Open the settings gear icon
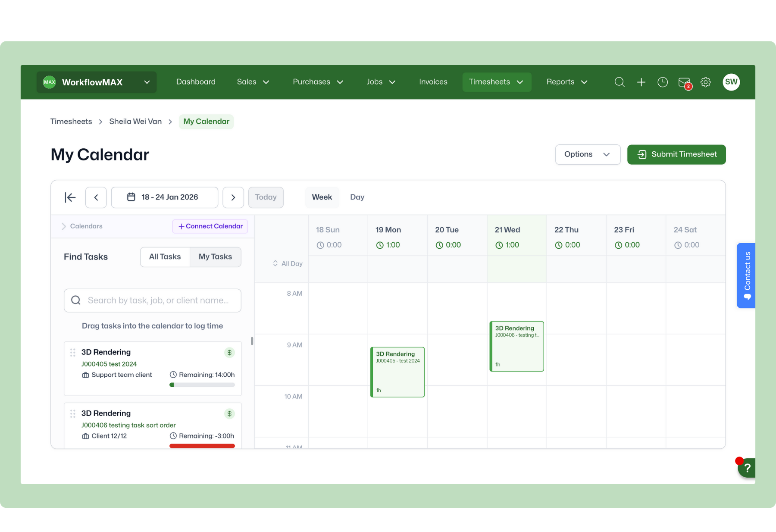776x532 pixels. point(706,82)
